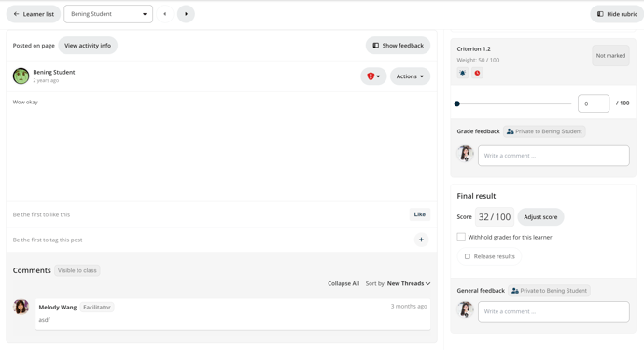Click Private to Bening Student general feedback tag

click(549, 291)
